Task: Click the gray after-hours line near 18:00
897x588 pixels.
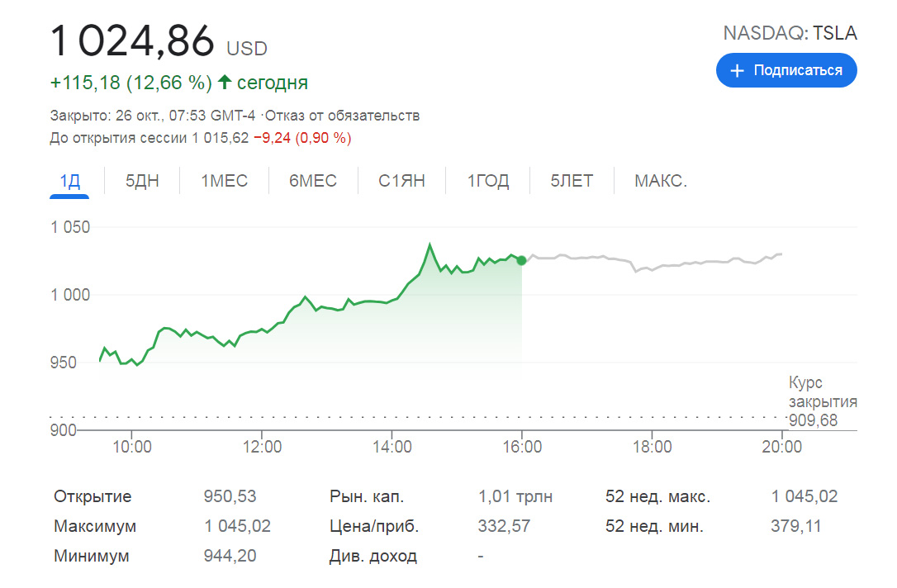Action: pos(651,269)
